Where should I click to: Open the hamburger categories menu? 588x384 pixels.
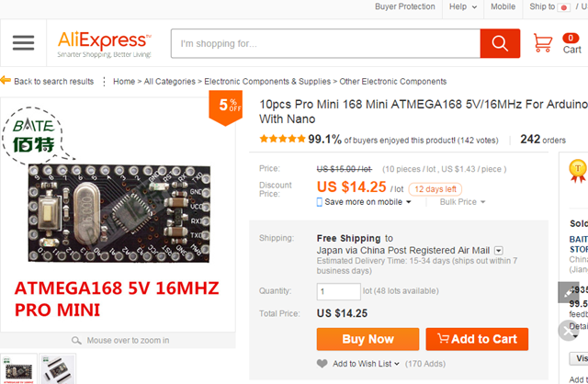coord(23,43)
